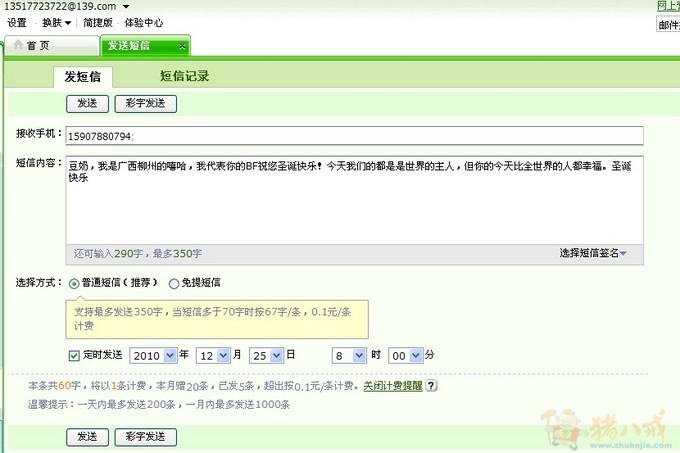Open the month 12 dropdown
Image resolution: width=680 pixels, height=453 pixels.
click(x=223, y=355)
